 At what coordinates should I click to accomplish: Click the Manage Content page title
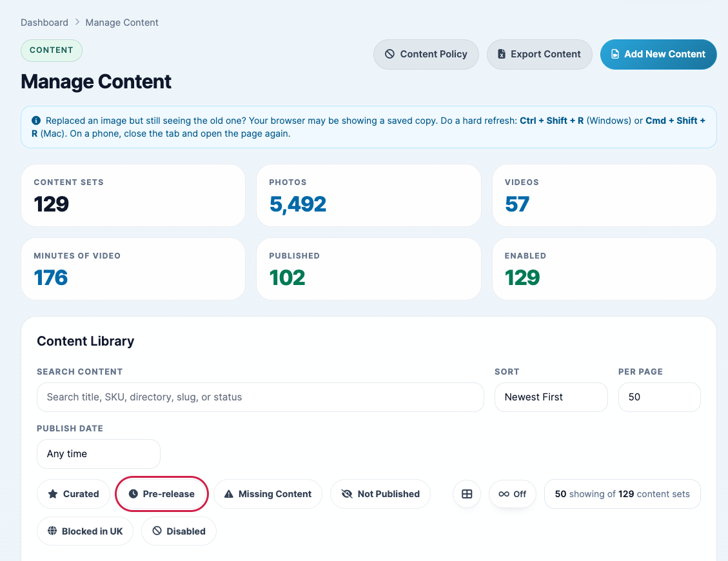click(x=96, y=82)
